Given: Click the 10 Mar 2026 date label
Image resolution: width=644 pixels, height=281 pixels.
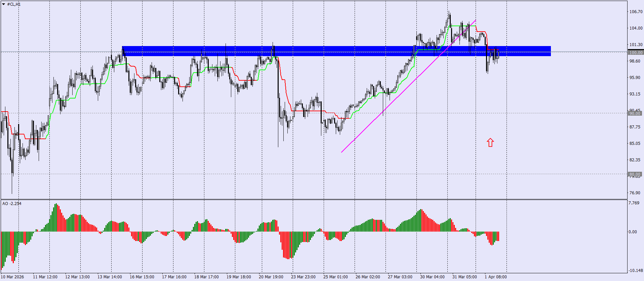Looking at the screenshot, I should coord(12,277).
